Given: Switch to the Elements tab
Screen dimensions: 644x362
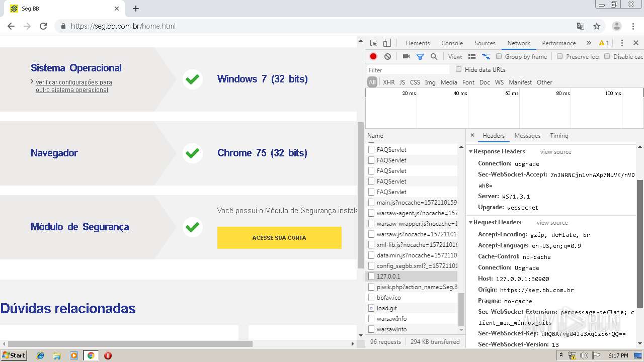Looking at the screenshot, I should click(x=418, y=43).
